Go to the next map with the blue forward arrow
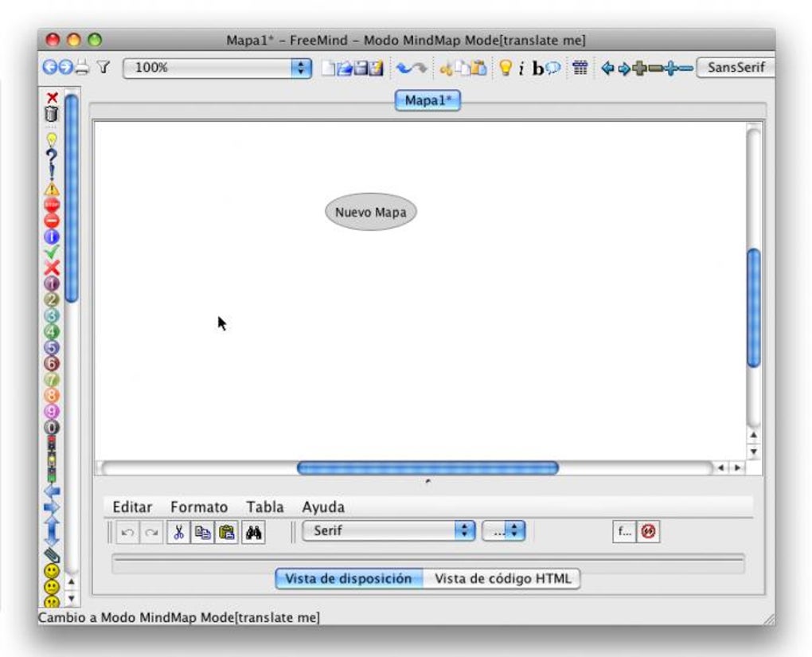Viewport: 812px width, 657px height. [65, 68]
